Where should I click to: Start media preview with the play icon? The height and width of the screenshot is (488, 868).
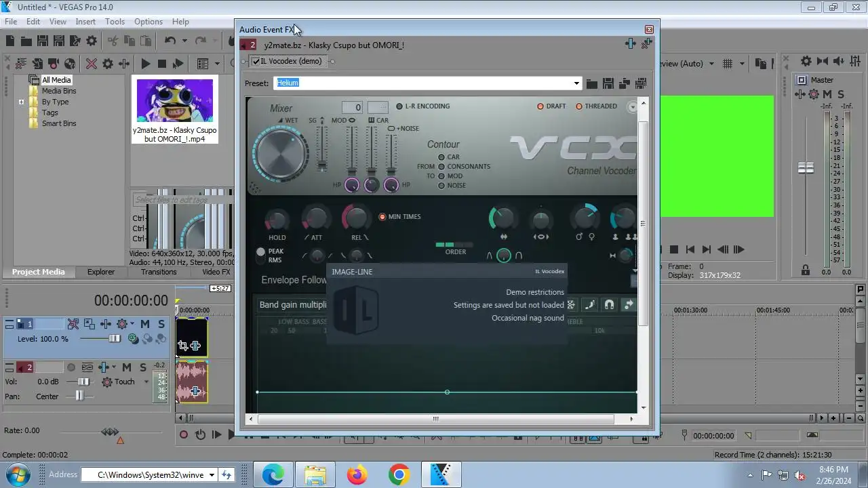145,64
